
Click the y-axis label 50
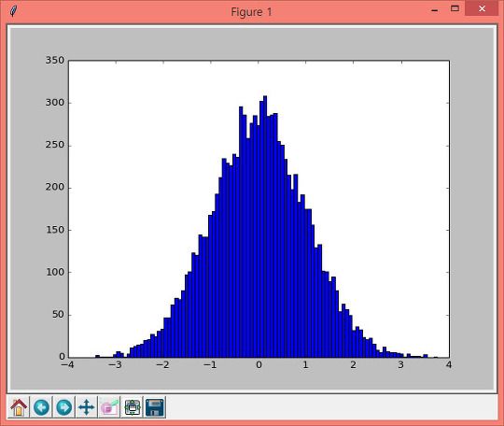pos(58,314)
